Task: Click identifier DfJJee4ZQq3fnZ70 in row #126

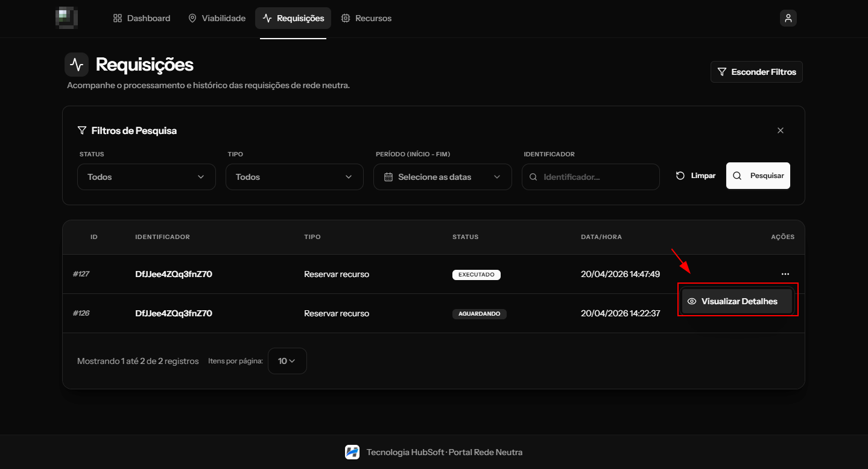Action: point(174,313)
